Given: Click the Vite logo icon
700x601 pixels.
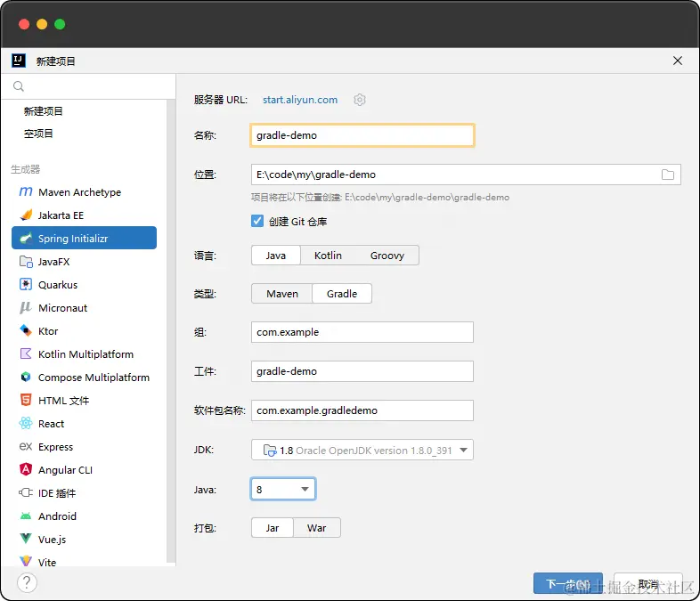Looking at the screenshot, I should tap(26, 560).
